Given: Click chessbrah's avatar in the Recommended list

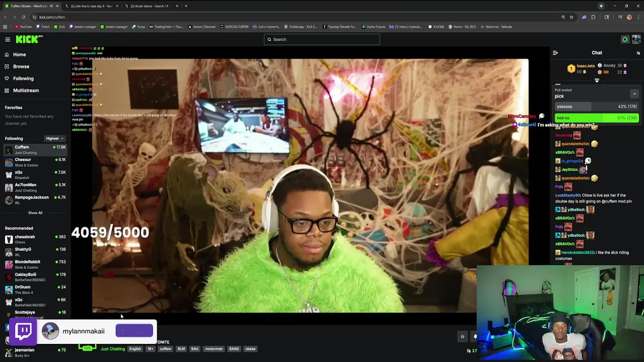Looking at the screenshot, I should (x=9, y=239).
